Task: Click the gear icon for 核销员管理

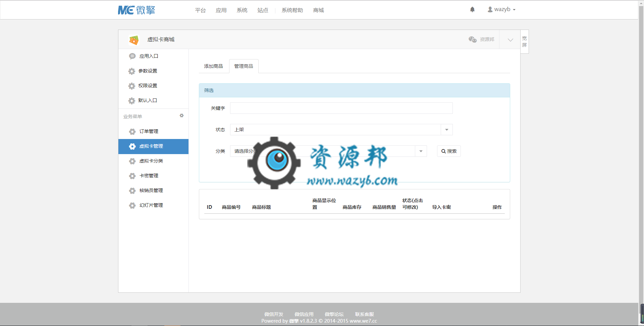Action: 132,191
